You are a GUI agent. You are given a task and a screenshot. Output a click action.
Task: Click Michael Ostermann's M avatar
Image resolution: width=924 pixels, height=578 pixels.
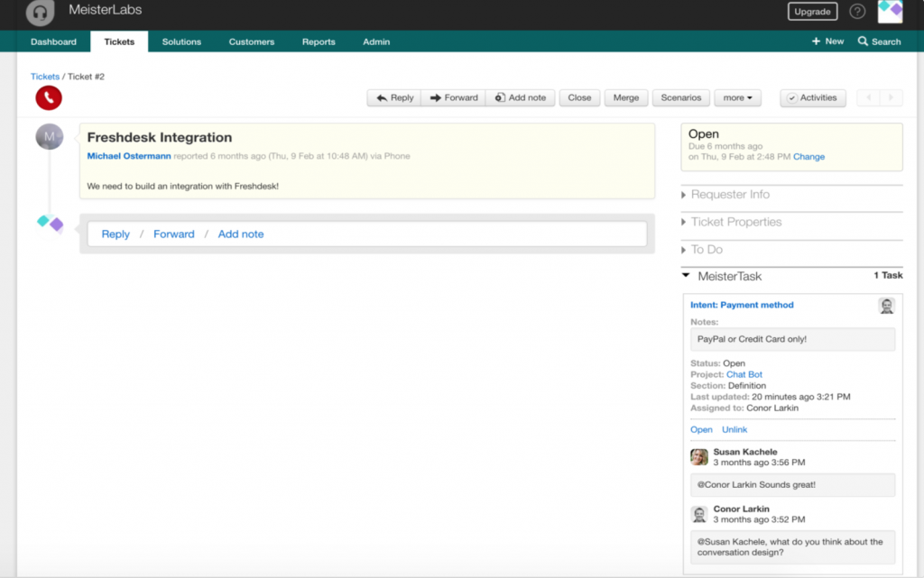[50, 136]
